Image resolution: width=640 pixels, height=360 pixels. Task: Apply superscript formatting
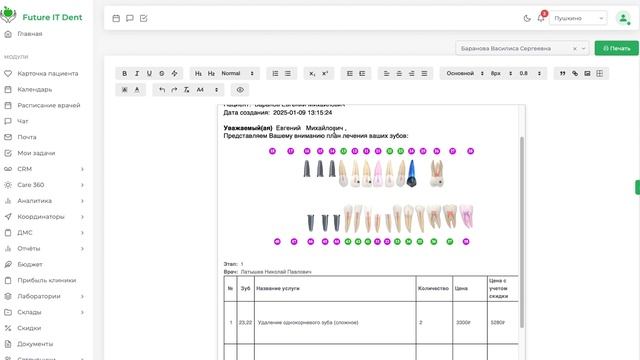coord(325,73)
